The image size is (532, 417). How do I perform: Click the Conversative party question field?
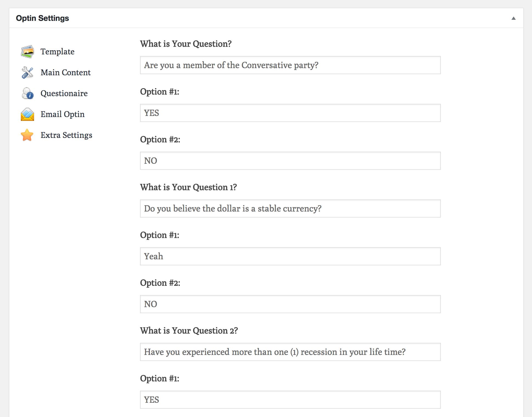pos(290,65)
